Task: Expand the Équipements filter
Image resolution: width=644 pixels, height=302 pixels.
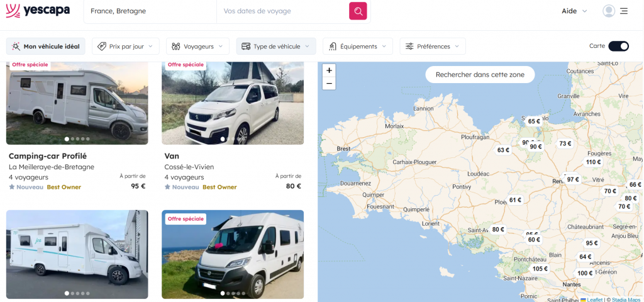Action: coord(358,47)
